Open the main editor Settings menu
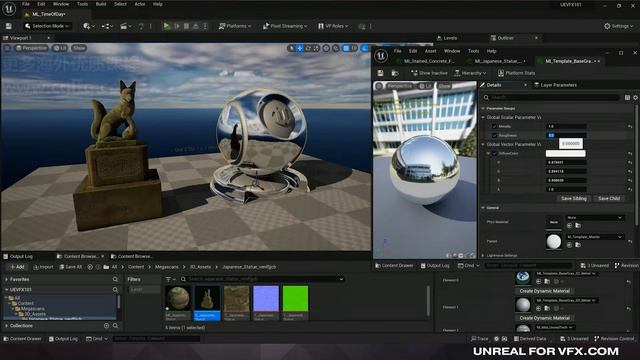The width and height of the screenshot is (640, 360). 619,26
